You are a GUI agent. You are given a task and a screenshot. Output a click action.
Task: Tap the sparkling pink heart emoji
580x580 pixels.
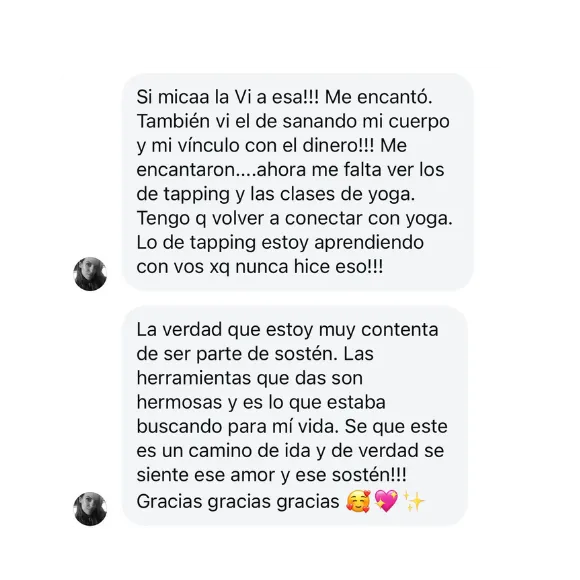(386, 502)
